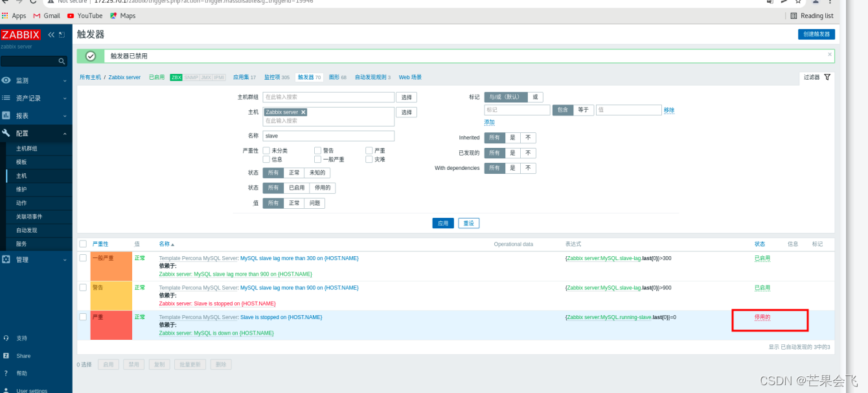
Task: Click 选择 button for 主机群组
Action: [x=406, y=97]
